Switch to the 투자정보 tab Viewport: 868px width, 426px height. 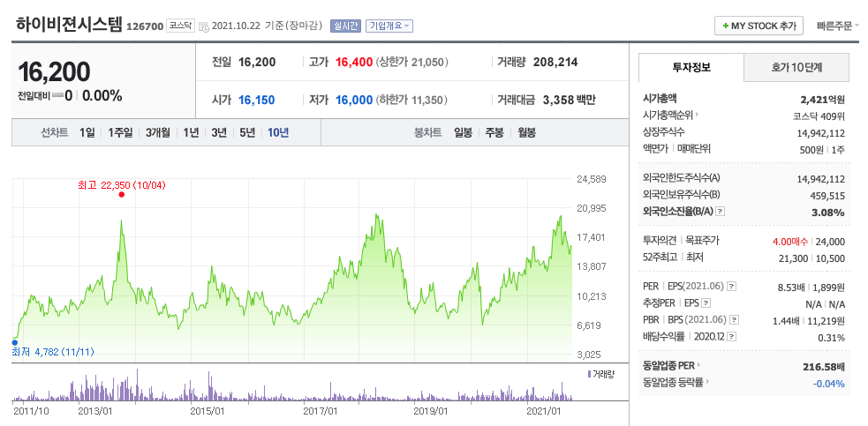[x=691, y=68]
